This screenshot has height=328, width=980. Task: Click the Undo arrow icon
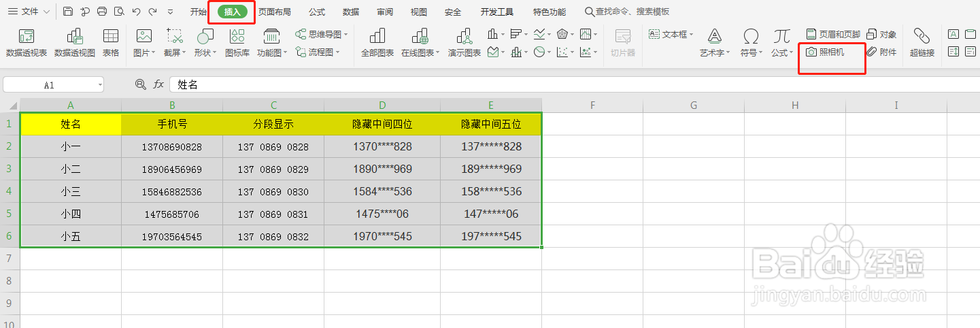coord(136,12)
